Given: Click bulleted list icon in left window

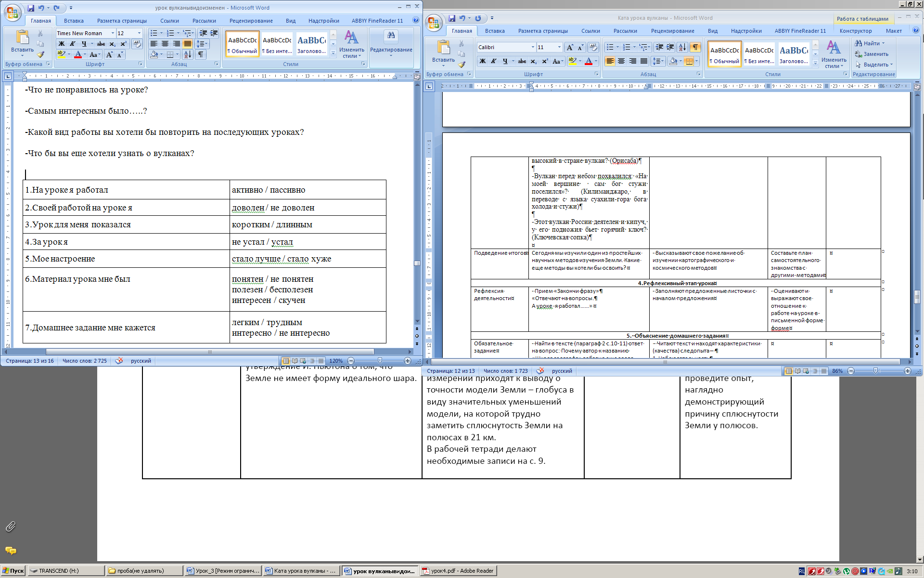Looking at the screenshot, I should pos(154,33).
